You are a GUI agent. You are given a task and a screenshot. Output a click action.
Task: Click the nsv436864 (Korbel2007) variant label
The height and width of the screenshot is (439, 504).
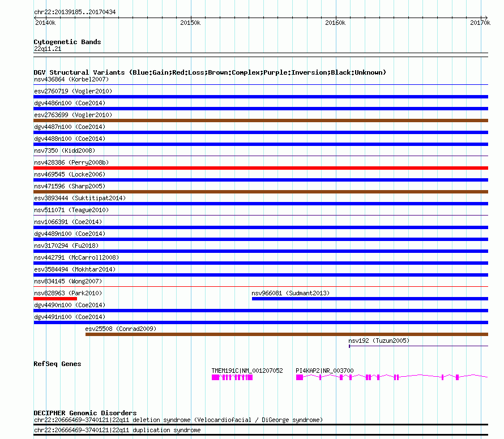point(71,79)
